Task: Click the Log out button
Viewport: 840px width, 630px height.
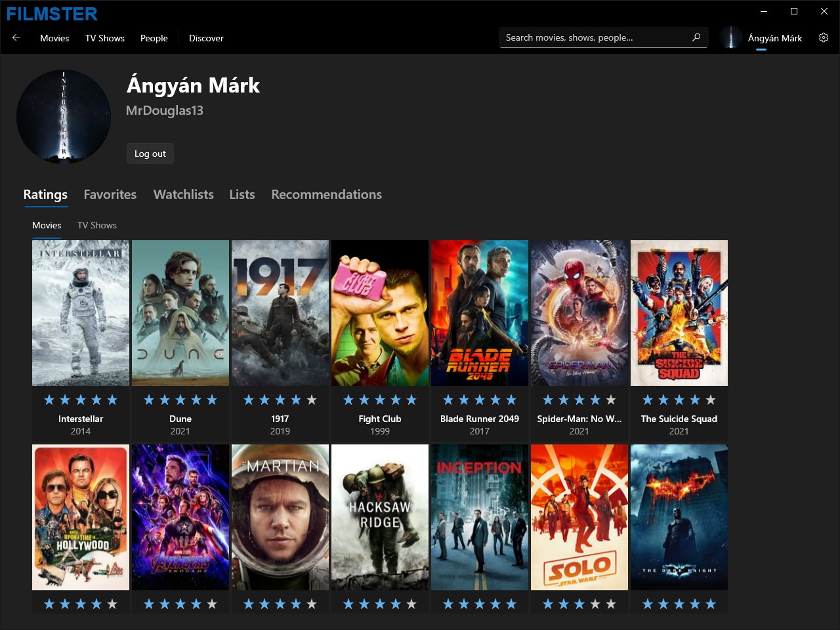Action: click(x=150, y=154)
